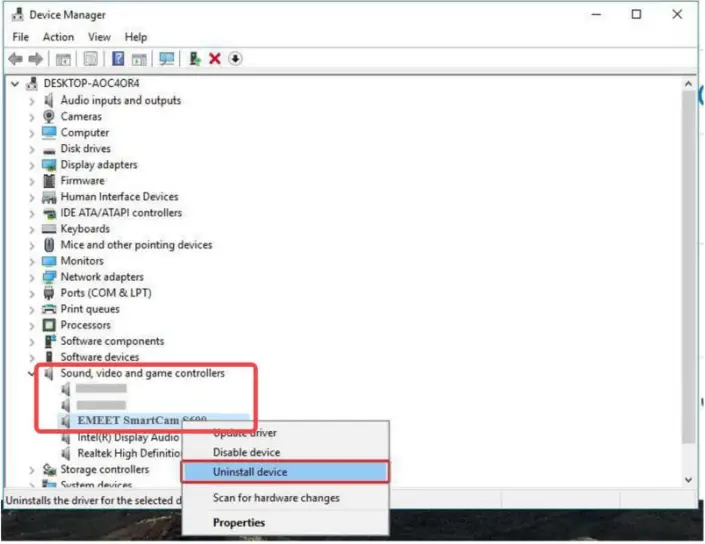Click the Update device driver green arrow icon
Image resolution: width=705 pixels, height=544 pixels.
(x=195, y=58)
